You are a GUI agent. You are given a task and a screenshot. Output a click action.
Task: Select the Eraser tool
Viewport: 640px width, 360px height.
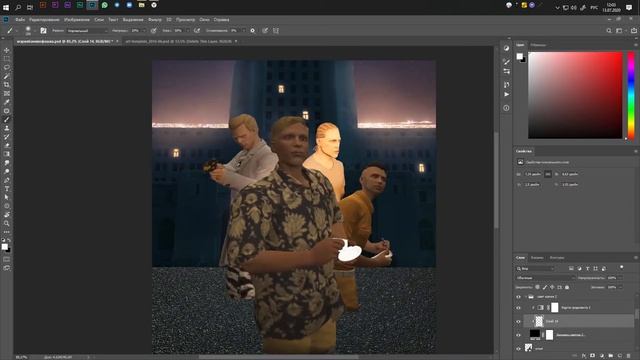pos(7,145)
